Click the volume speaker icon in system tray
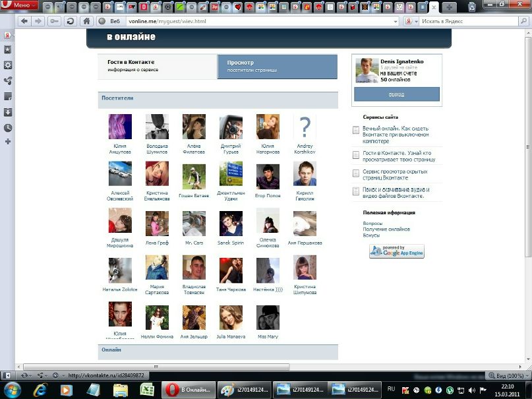 point(471,390)
